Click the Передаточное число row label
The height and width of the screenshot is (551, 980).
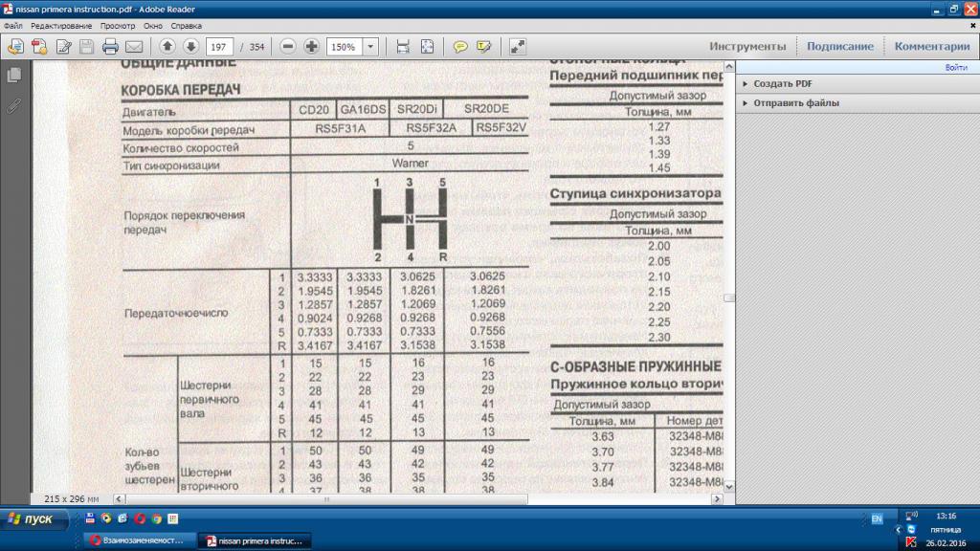click(x=176, y=313)
